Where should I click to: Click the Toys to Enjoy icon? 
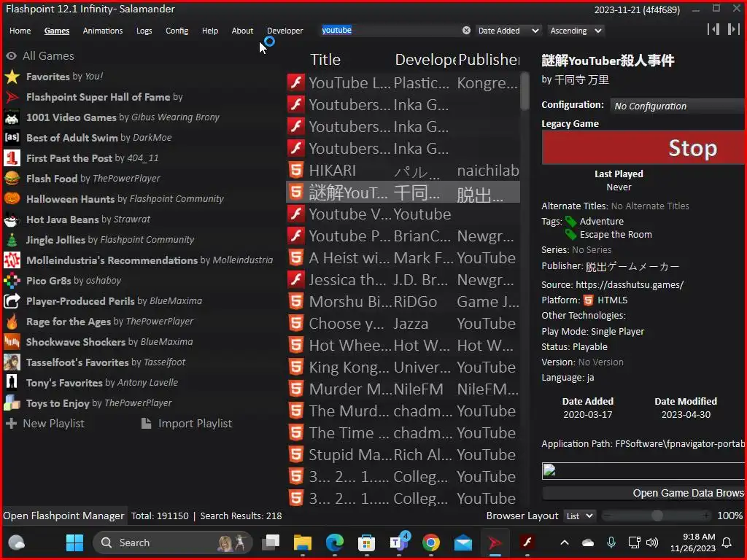(12, 402)
